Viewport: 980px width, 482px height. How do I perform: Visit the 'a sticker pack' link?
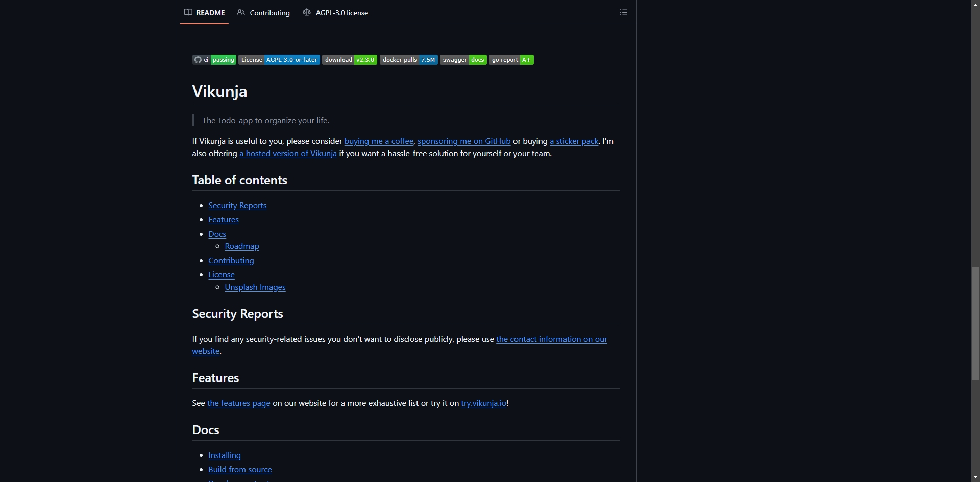(574, 141)
